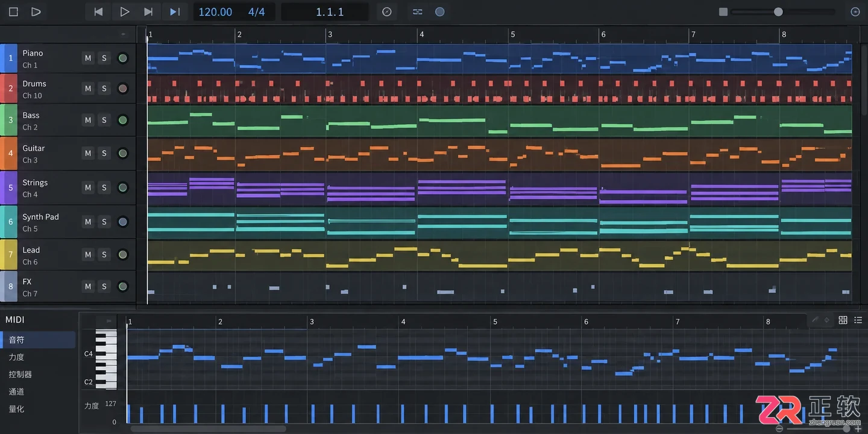Solo the Drums track
This screenshot has height=434, width=868.
point(104,89)
